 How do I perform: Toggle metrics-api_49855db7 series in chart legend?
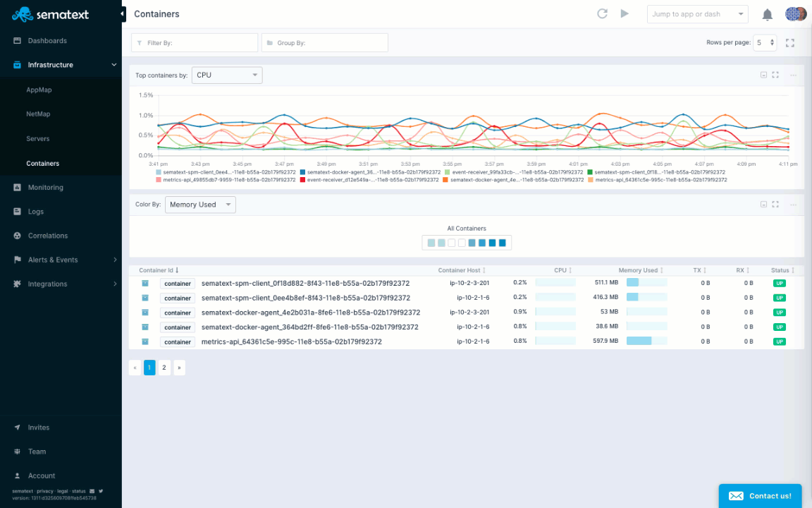[x=226, y=180]
